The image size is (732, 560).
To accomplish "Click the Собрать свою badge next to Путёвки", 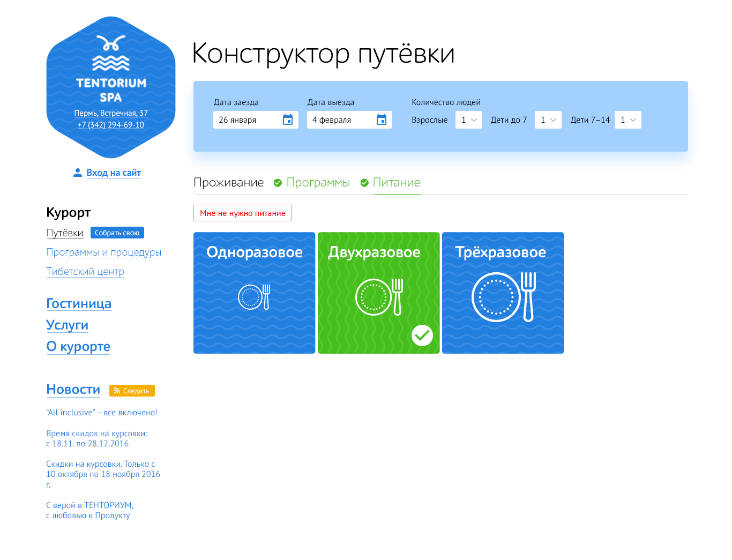I will point(117,233).
